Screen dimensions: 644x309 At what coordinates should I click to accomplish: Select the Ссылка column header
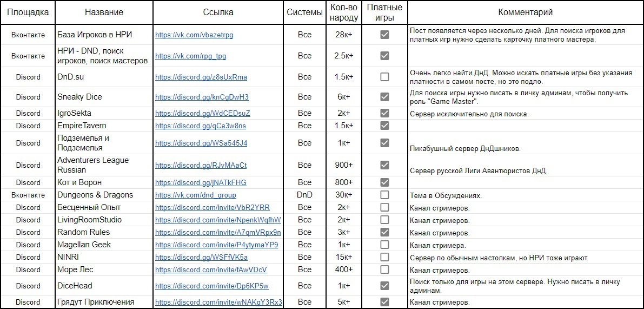tap(218, 12)
